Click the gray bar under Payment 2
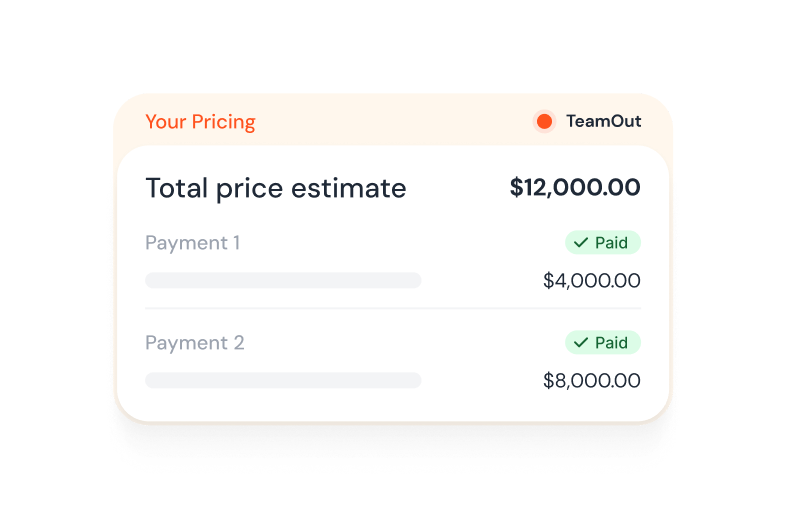785x517 pixels. click(x=283, y=380)
